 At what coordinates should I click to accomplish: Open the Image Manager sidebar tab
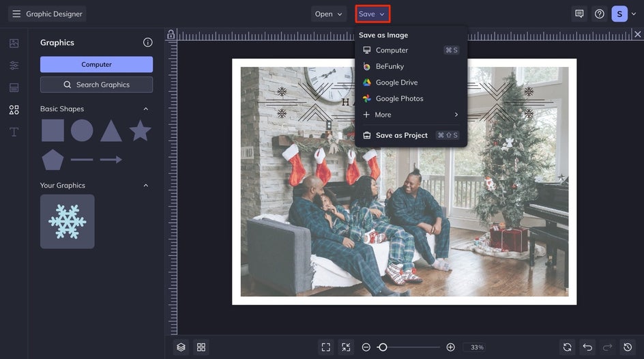pos(14,43)
